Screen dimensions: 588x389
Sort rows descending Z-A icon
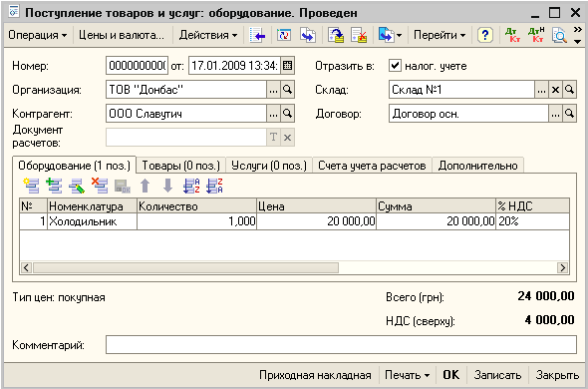coord(214,186)
